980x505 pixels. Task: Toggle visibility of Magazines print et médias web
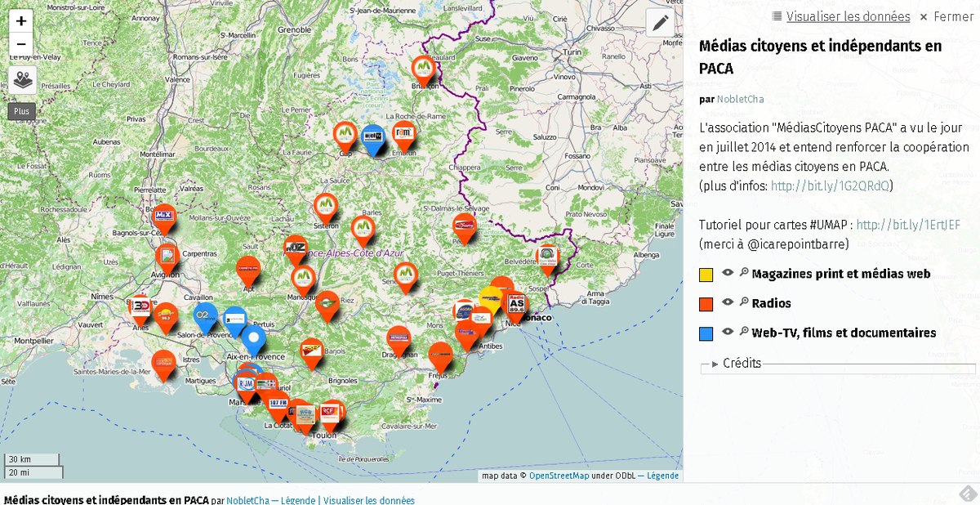pyautogui.click(x=728, y=273)
